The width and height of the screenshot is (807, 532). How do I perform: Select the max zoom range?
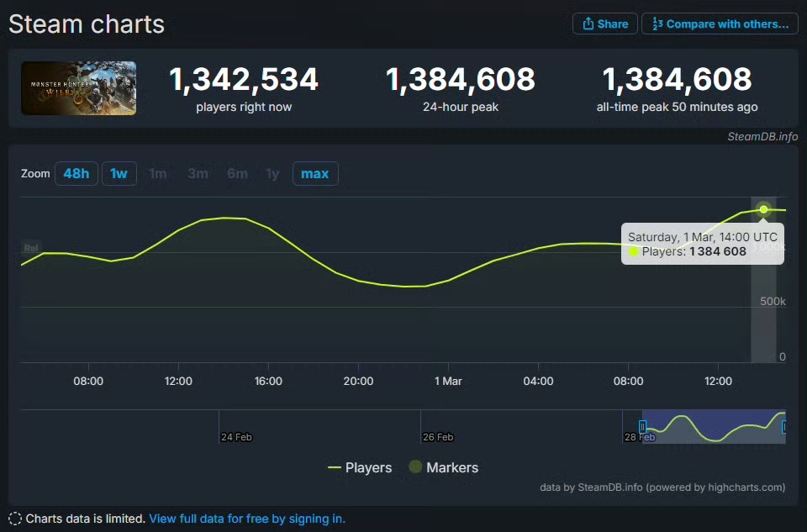[315, 173]
